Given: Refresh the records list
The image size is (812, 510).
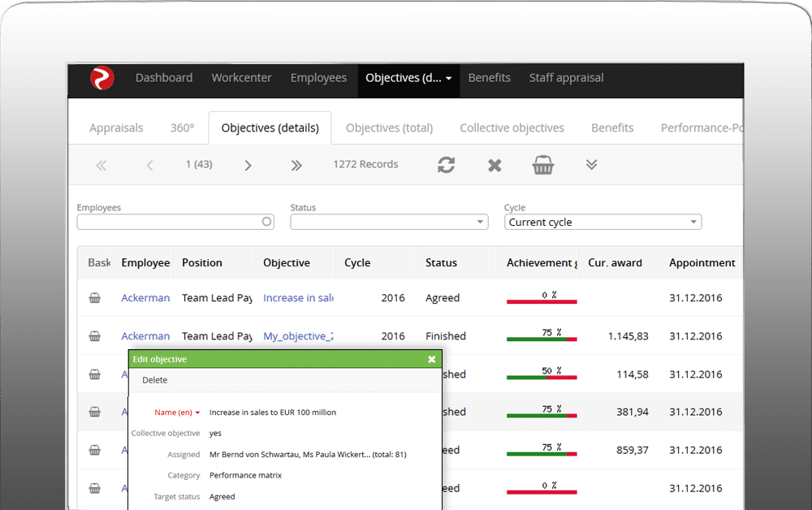Looking at the screenshot, I should point(446,165).
